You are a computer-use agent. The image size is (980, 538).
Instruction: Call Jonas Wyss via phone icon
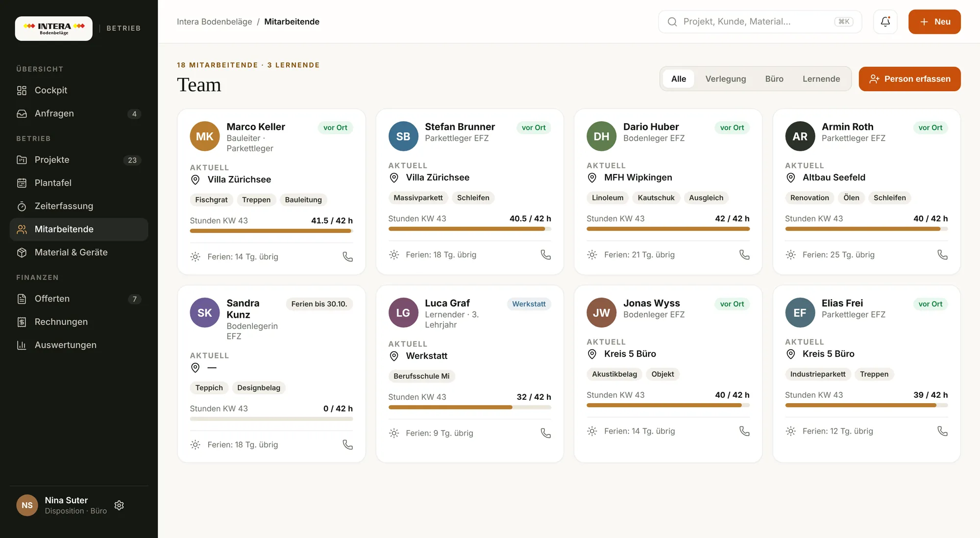click(x=744, y=431)
